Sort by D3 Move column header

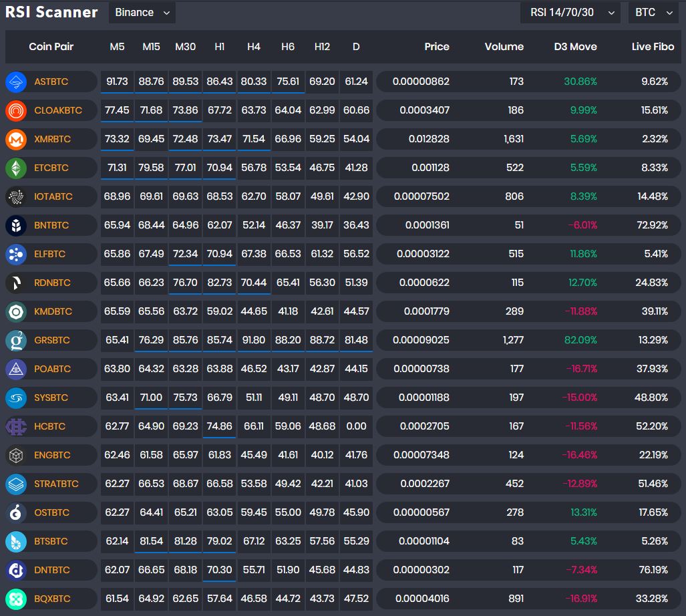coord(575,47)
